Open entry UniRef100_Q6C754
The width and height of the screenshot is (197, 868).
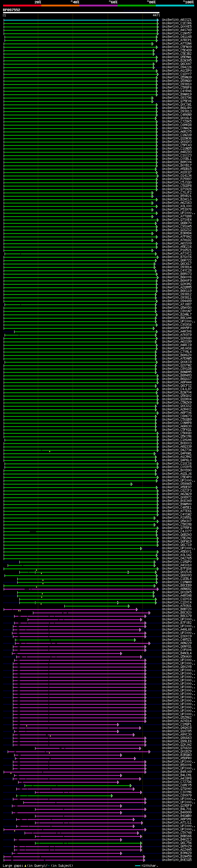pos(177,843)
